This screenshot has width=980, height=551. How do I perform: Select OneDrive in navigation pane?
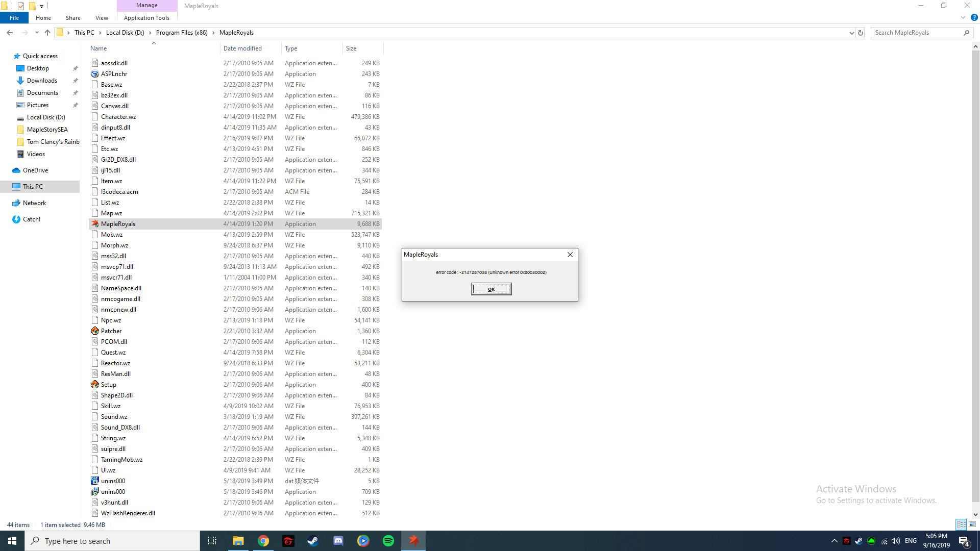(35, 170)
